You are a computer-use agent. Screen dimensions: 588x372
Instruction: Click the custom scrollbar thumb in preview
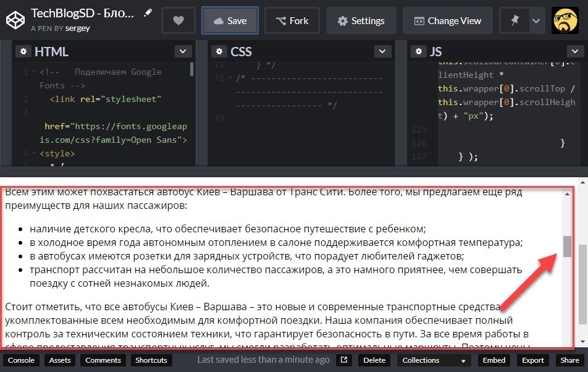[x=568, y=247]
